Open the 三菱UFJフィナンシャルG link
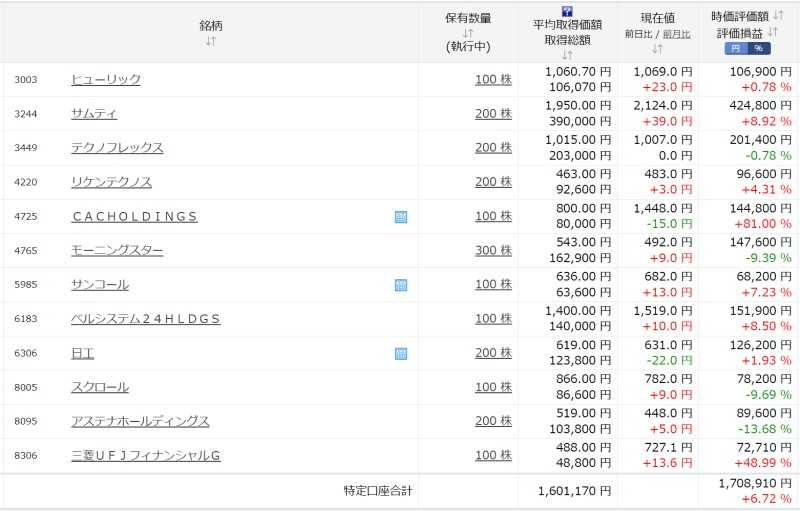The height and width of the screenshot is (511, 800). [x=146, y=455]
